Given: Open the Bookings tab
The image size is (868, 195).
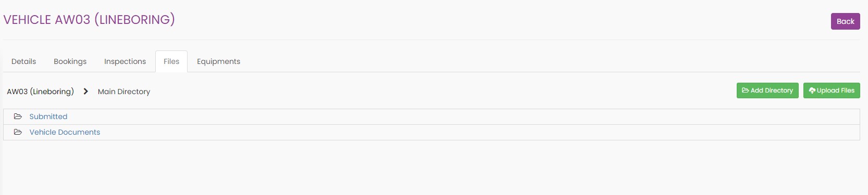Looking at the screenshot, I should [x=70, y=61].
